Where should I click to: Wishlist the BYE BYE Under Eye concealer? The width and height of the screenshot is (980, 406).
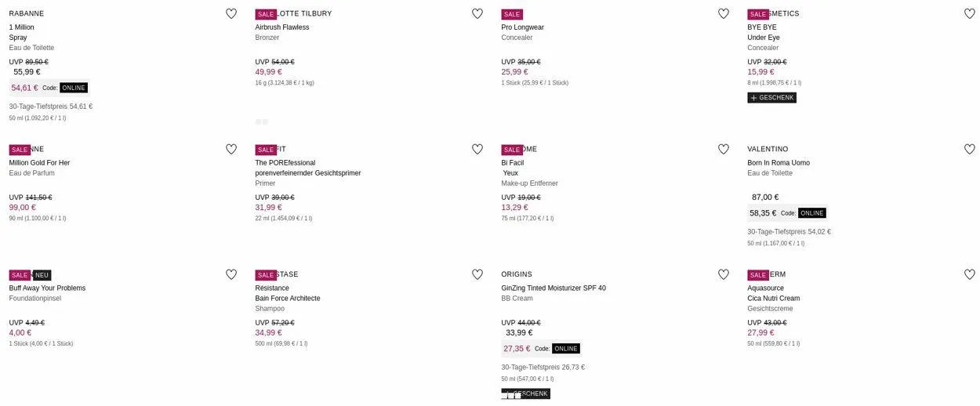coord(970,13)
